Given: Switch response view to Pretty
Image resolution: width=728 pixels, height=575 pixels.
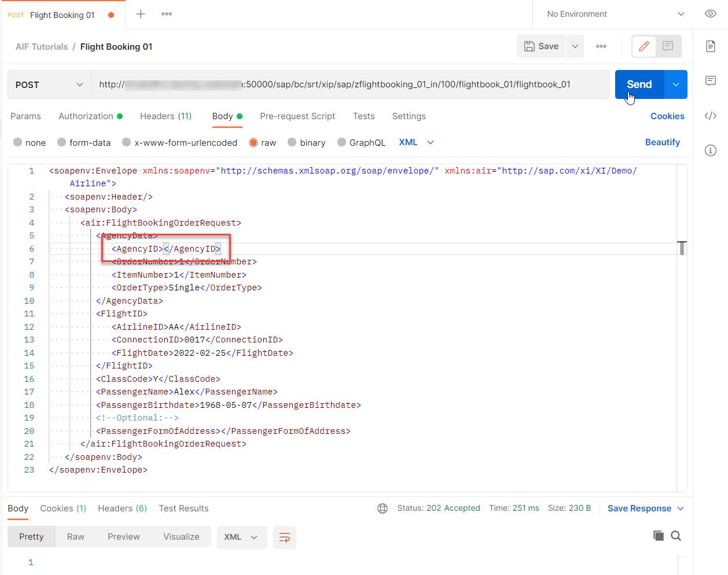Looking at the screenshot, I should [x=31, y=537].
